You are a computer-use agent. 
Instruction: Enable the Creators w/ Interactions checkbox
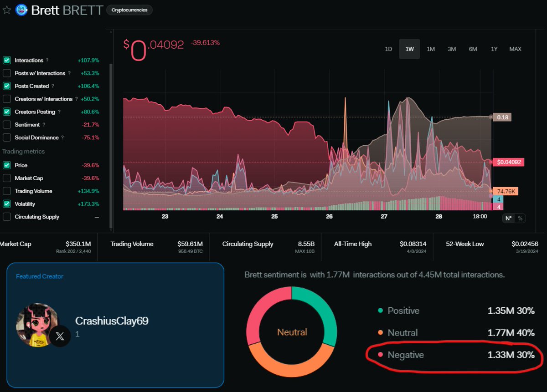click(7, 99)
